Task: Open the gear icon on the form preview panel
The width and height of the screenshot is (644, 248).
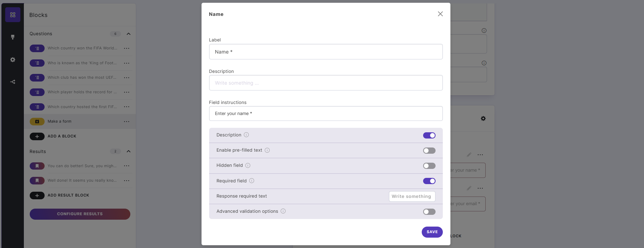Action: 483,118
